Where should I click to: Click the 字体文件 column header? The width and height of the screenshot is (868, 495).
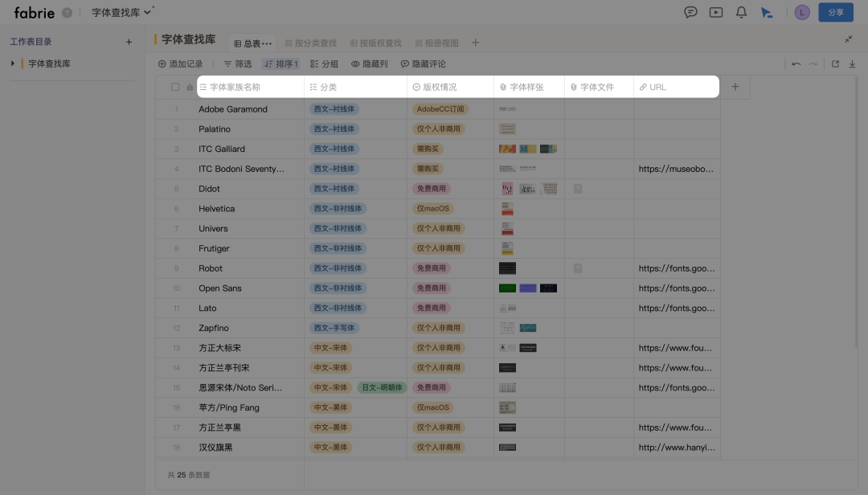click(x=599, y=87)
